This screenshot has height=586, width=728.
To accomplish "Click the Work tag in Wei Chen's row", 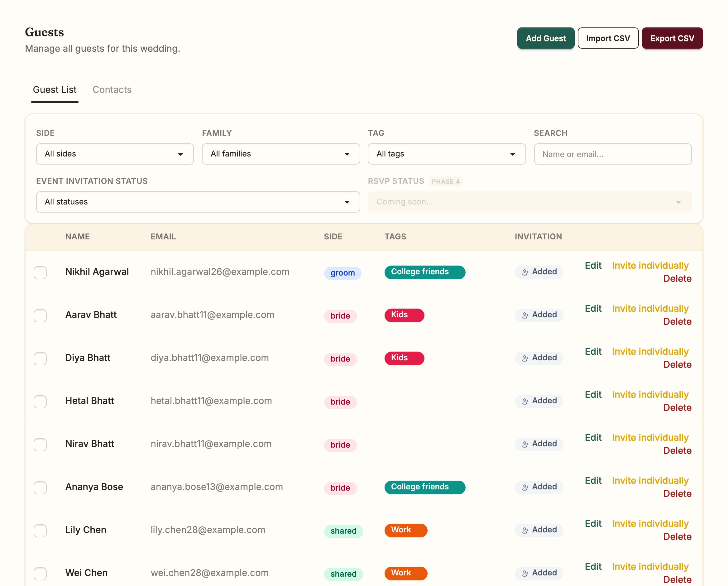I will [x=405, y=573].
